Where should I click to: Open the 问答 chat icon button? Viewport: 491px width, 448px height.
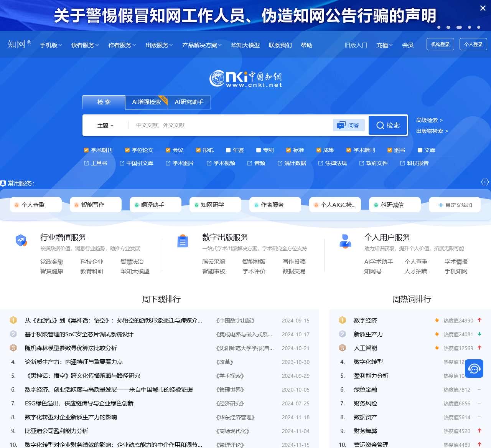coord(348,125)
